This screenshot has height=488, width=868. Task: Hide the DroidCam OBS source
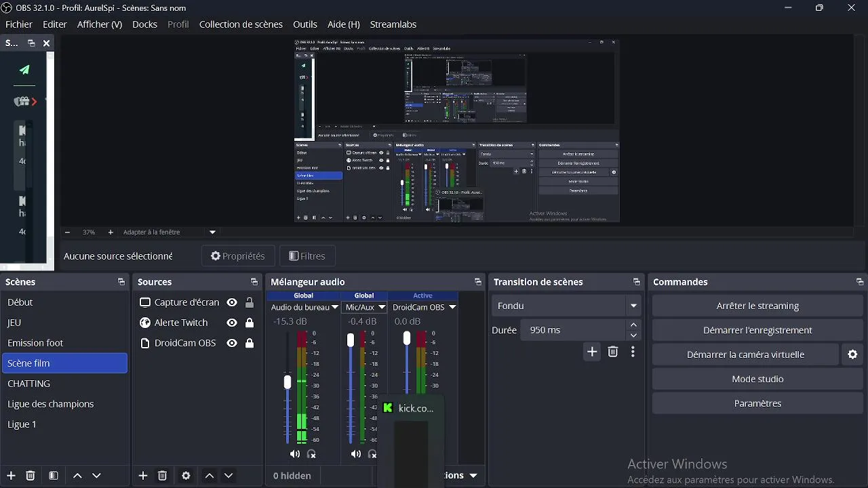[232, 343]
